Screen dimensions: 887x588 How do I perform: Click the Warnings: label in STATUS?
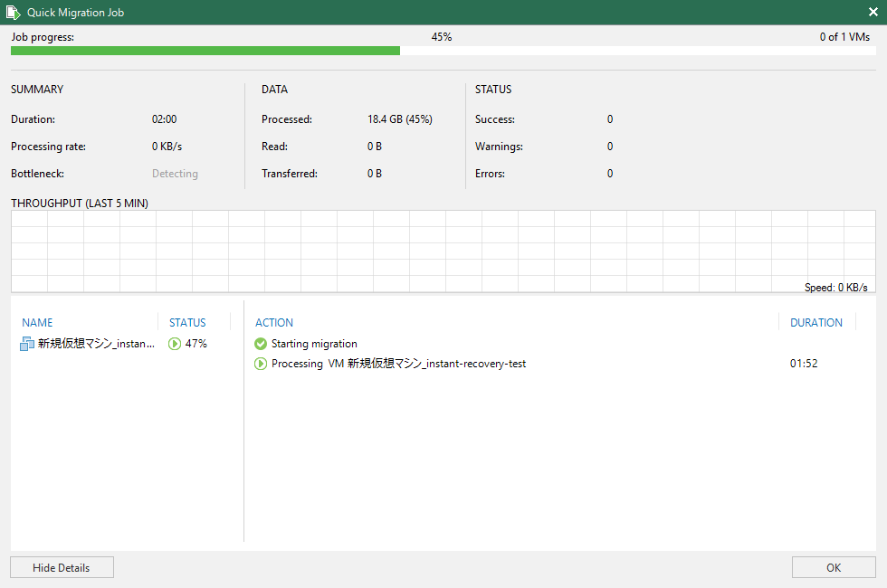coord(499,147)
